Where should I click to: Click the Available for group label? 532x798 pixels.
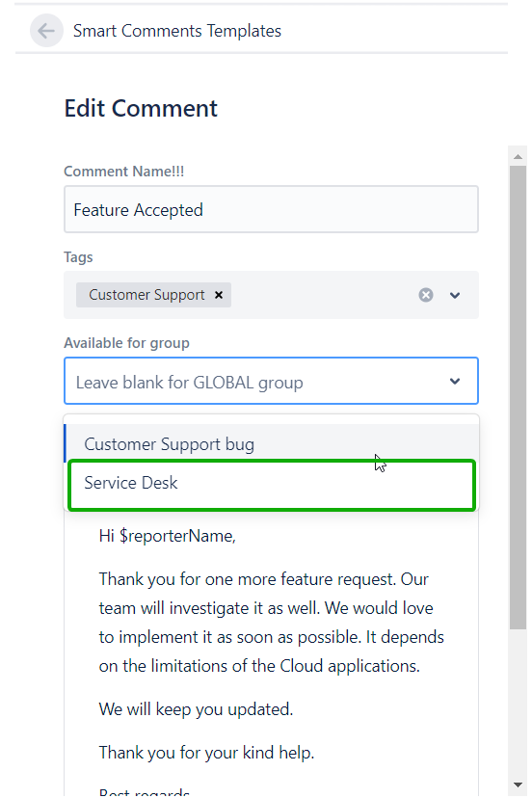127,343
